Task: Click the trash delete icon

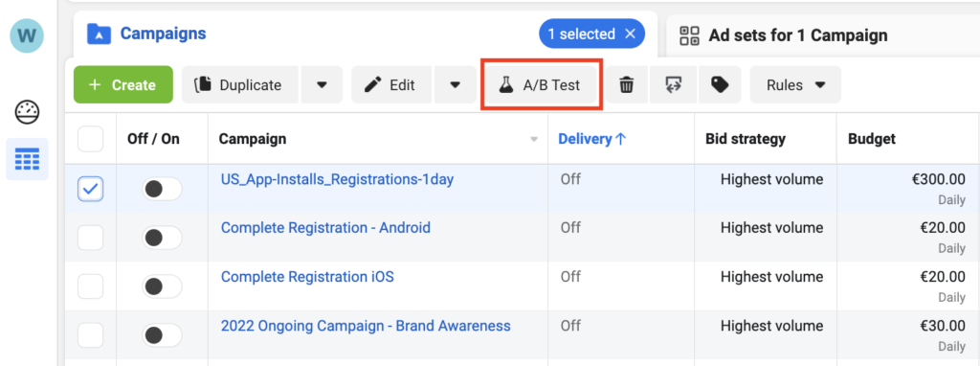Action: (x=626, y=85)
